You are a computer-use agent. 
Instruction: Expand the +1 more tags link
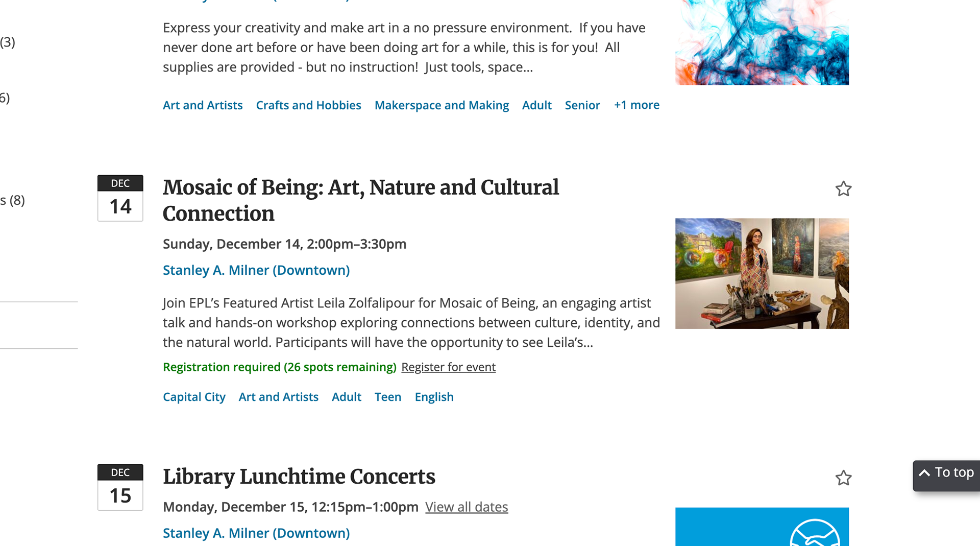pyautogui.click(x=636, y=105)
